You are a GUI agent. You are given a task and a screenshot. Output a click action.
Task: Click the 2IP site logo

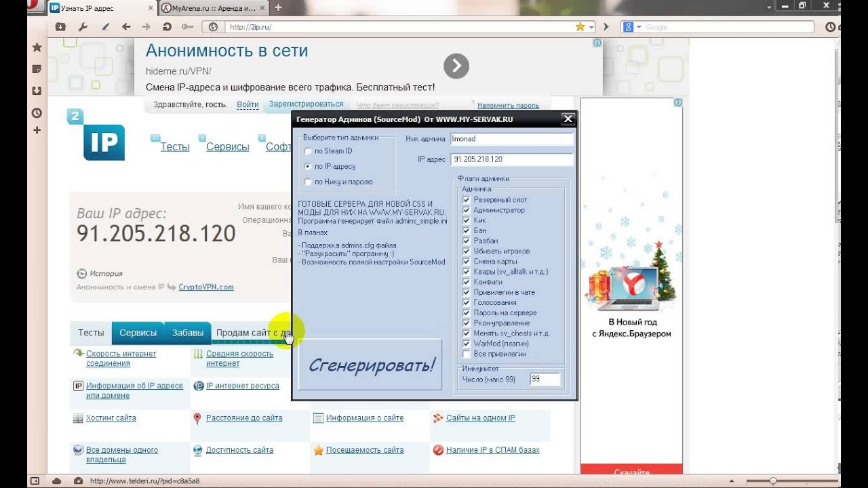click(x=96, y=135)
